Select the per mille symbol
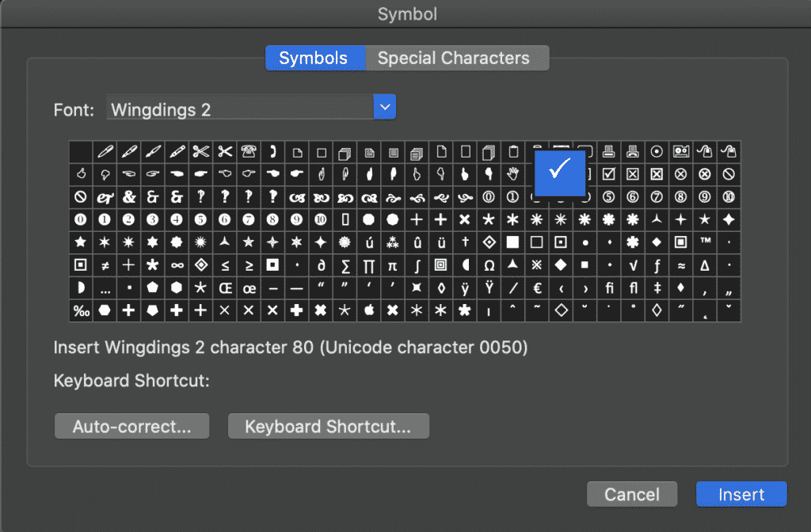 point(82,310)
